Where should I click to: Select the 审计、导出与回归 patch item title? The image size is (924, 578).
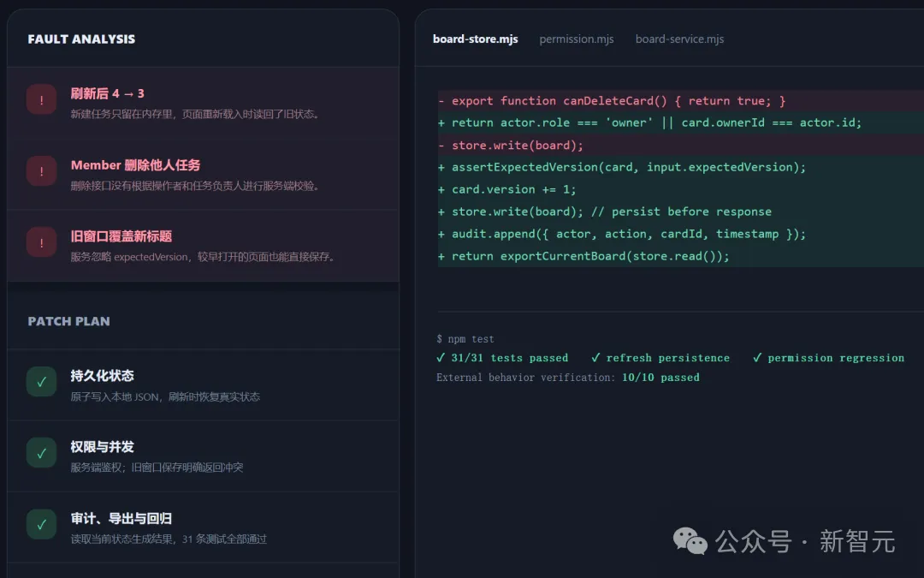tap(121, 518)
